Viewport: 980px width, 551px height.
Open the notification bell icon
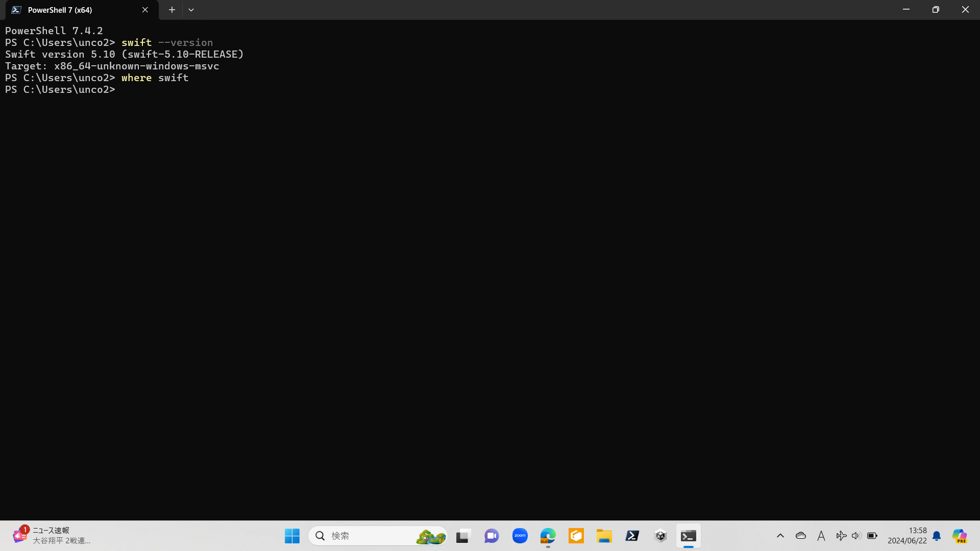[x=937, y=536]
